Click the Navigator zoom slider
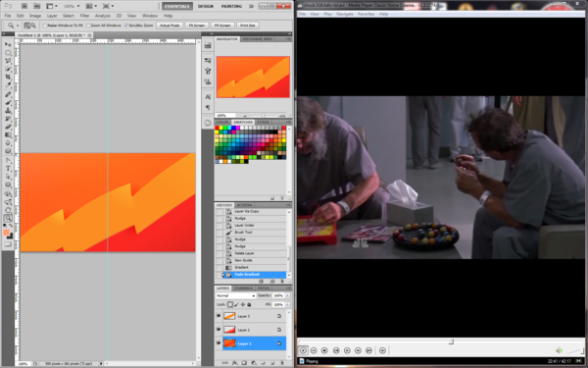 point(264,116)
